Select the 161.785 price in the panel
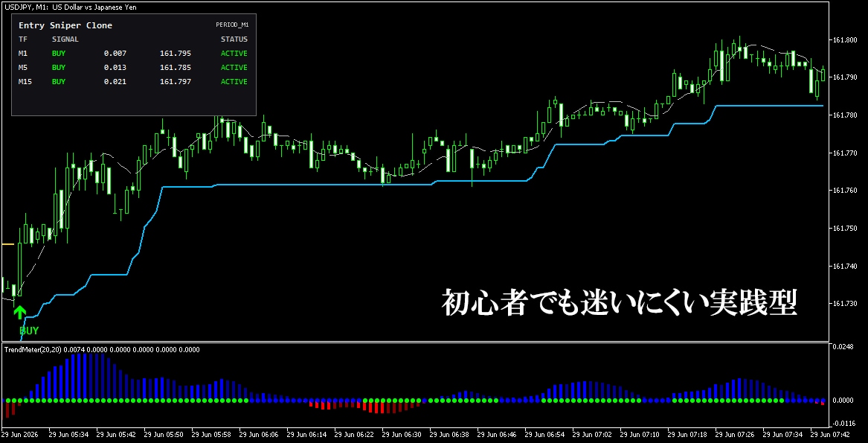This screenshot has width=868, height=443. click(176, 67)
